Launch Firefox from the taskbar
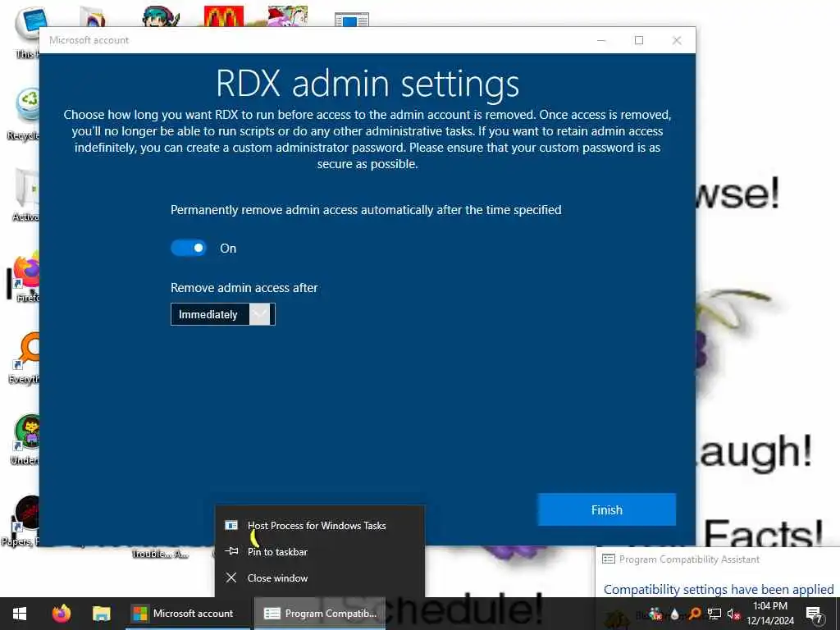Screen dimensions: 840x630 (62, 614)
